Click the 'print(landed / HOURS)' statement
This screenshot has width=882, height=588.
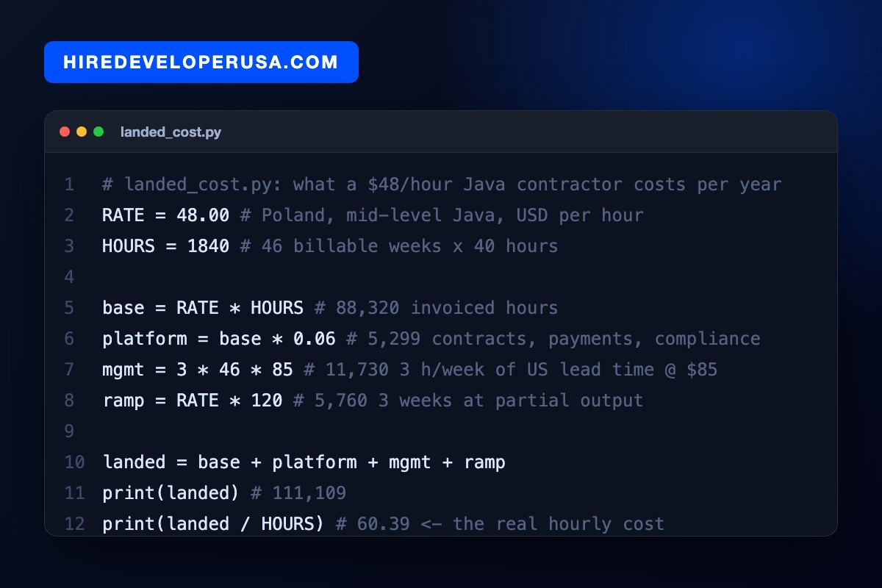[214, 523]
